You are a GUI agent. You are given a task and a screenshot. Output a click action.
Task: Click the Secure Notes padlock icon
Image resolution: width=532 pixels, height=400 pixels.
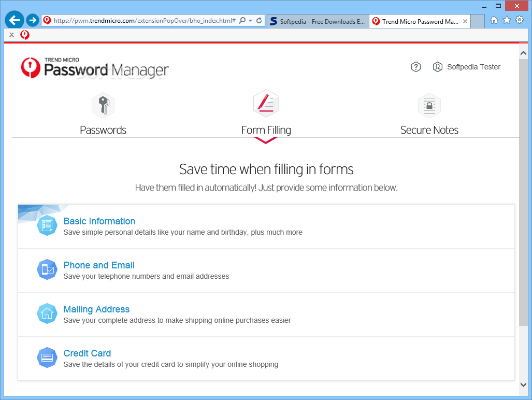(x=429, y=106)
